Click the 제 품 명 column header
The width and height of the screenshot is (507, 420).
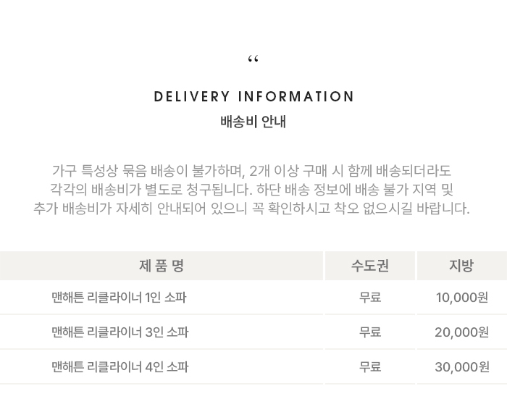[x=161, y=266]
